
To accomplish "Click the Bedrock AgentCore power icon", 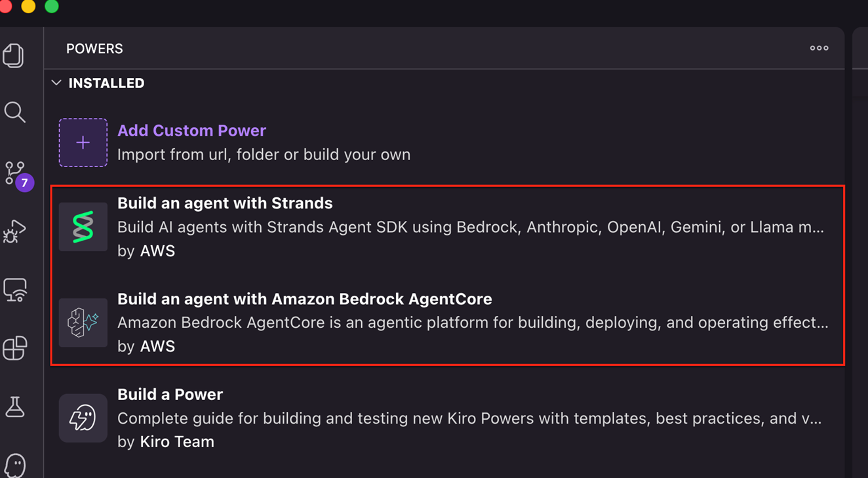I will (x=83, y=323).
